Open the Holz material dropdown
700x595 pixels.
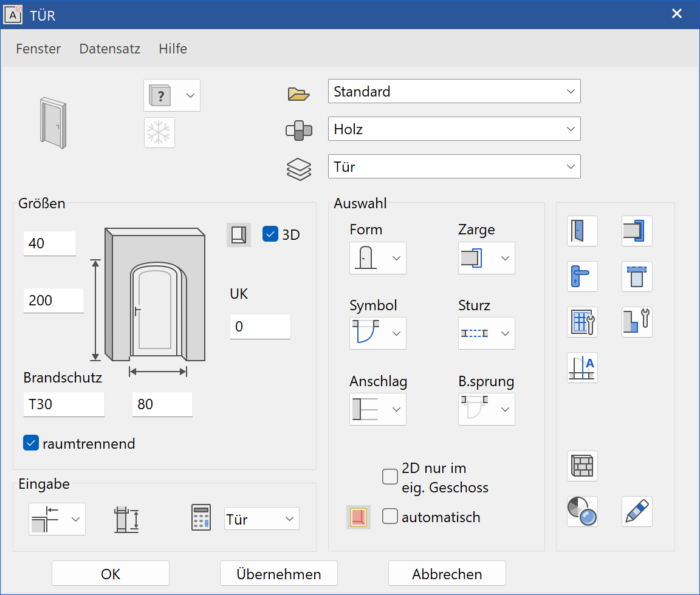coord(454,129)
